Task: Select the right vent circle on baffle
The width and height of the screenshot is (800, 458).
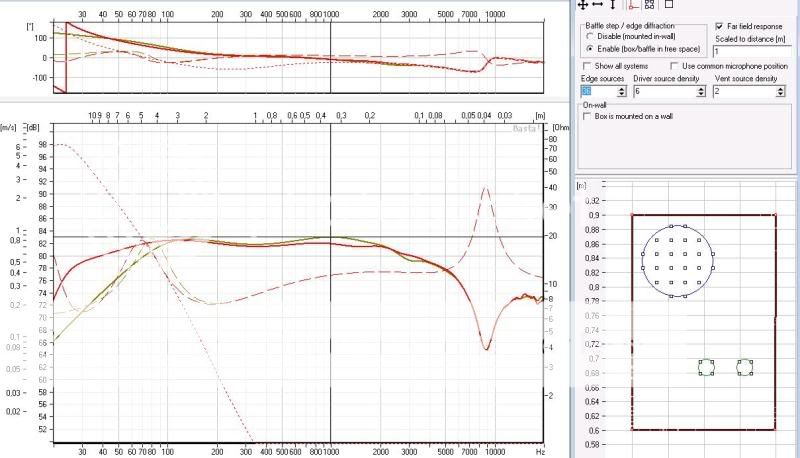Action: 745,368
